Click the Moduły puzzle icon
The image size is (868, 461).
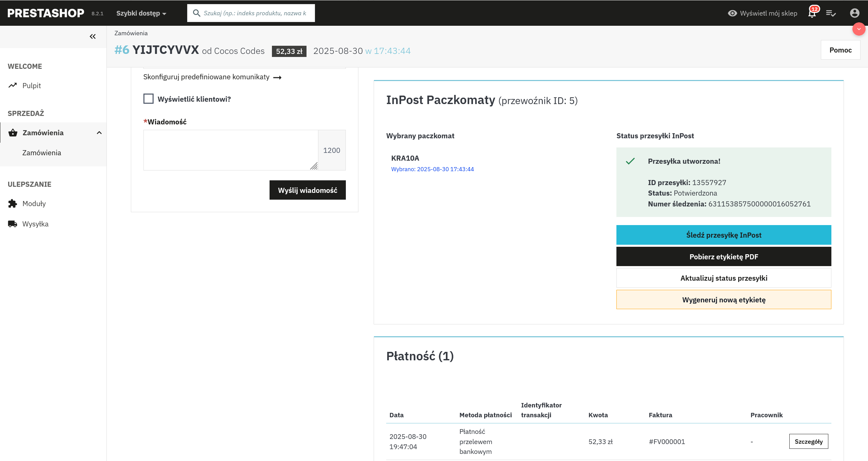pyautogui.click(x=13, y=203)
